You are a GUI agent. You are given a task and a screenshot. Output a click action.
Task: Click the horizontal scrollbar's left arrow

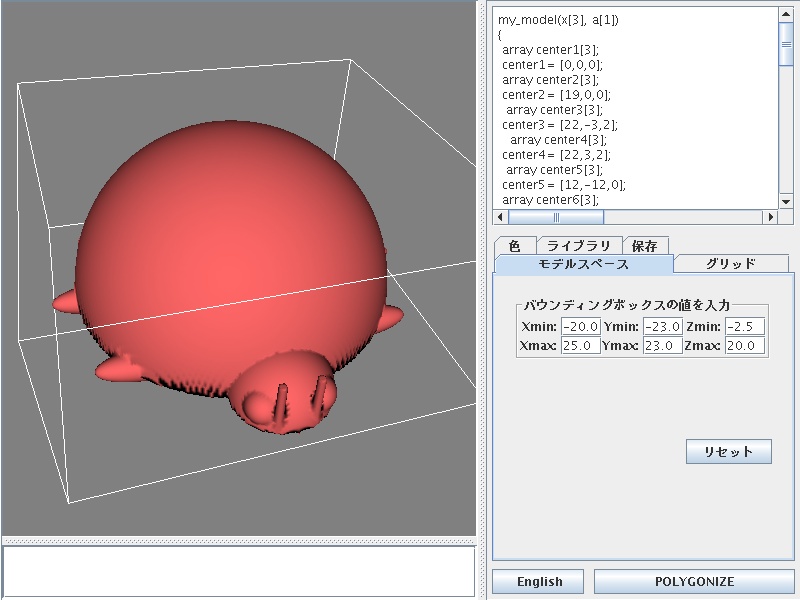point(502,217)
